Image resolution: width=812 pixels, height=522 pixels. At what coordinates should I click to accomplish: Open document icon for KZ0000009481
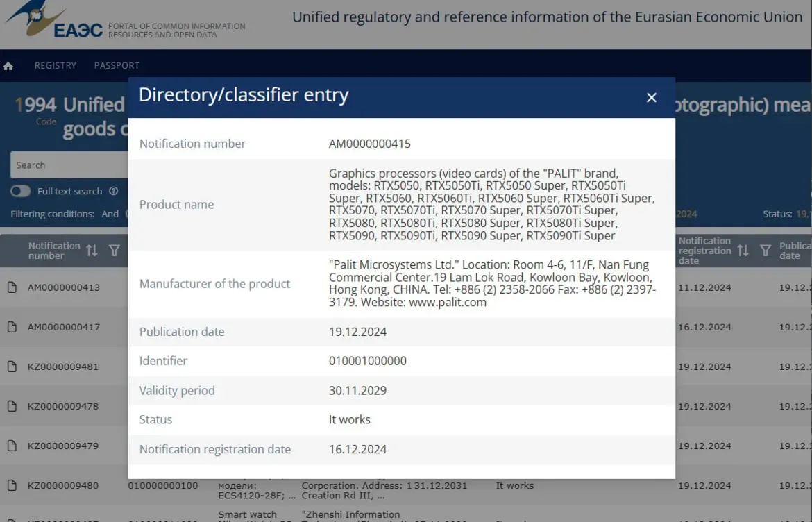pyautogui.click(x=12, y=367)
